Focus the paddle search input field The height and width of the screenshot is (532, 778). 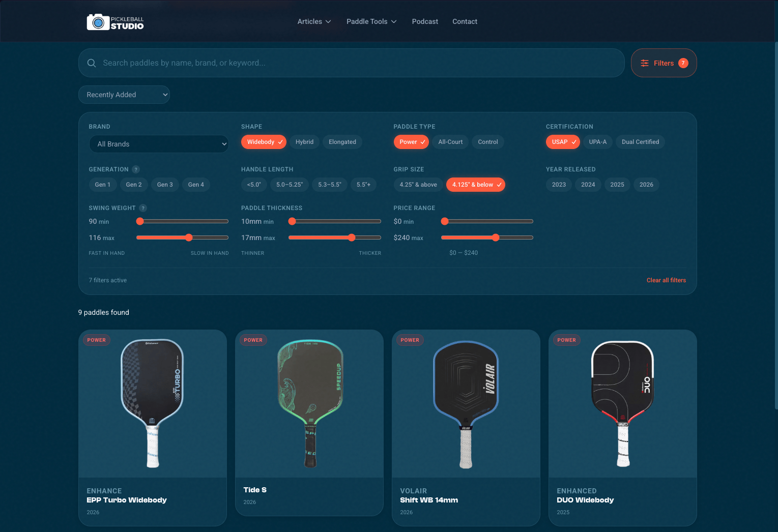point(356,63)
